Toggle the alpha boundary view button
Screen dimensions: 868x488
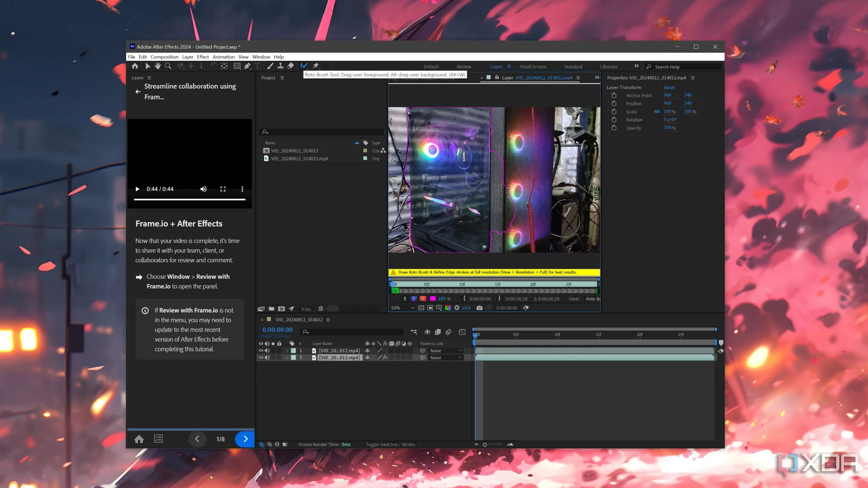coord(414,299)
